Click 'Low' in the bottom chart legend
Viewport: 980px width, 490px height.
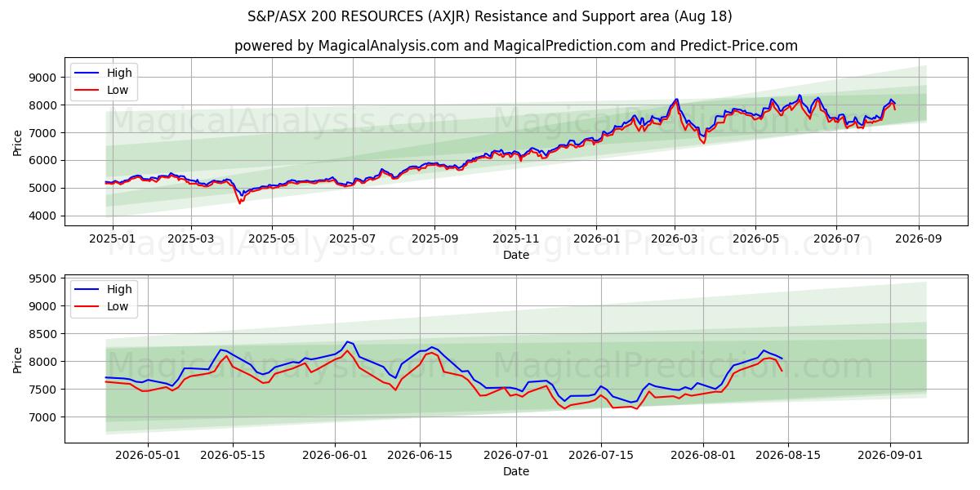tap(118, 306)
